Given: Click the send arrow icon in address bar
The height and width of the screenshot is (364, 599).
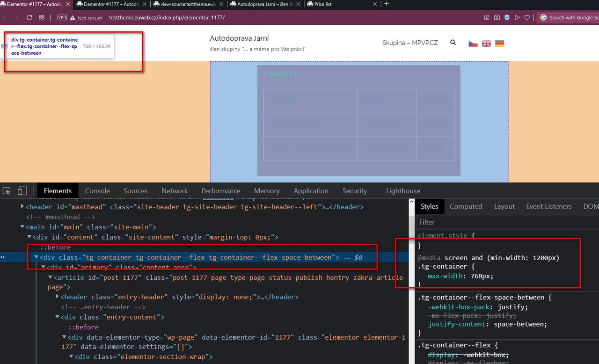Looking at the screenshot, I should pyautogui.click(x=517, y=18).
